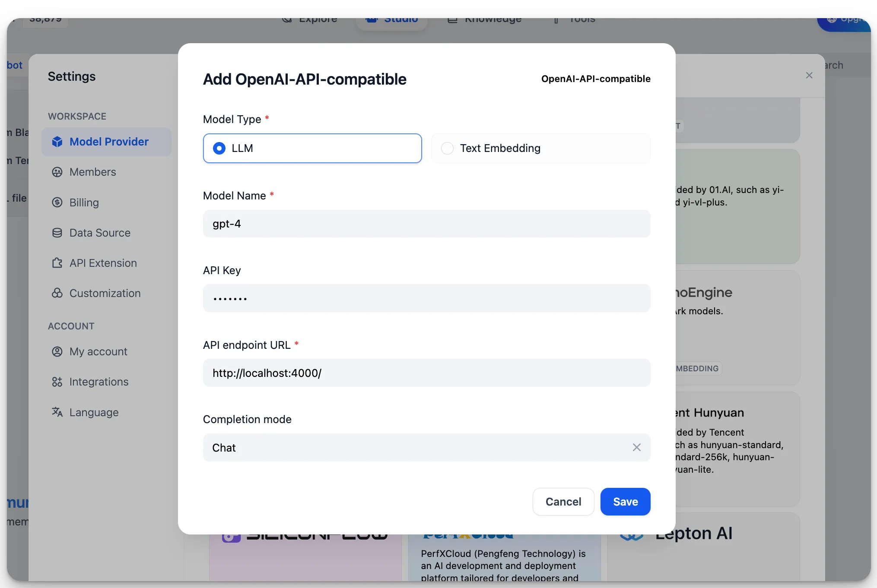Click the Billing dollar icon
The width and height of the screenshot is (877, 588).
[x=57, y=202]
